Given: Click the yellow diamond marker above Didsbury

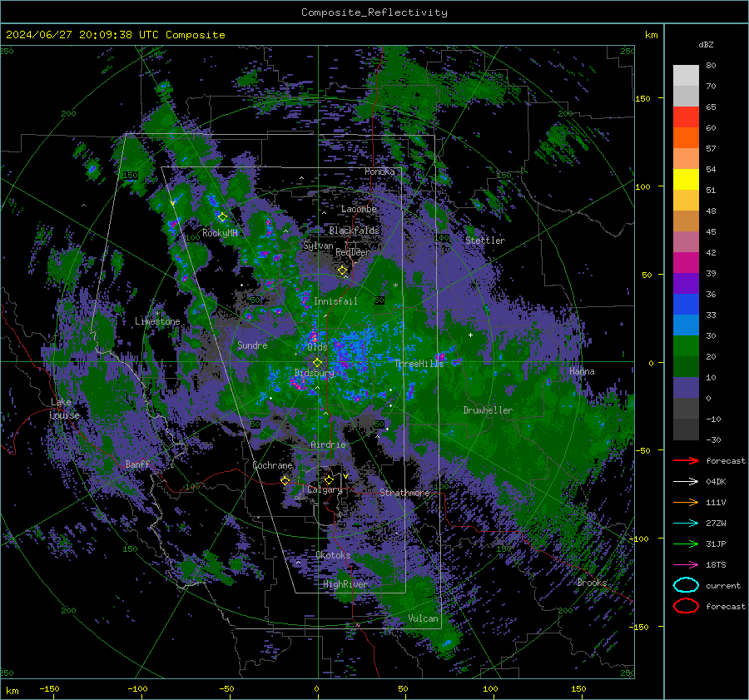Looking at the screenshot, I should coord(317,363).
